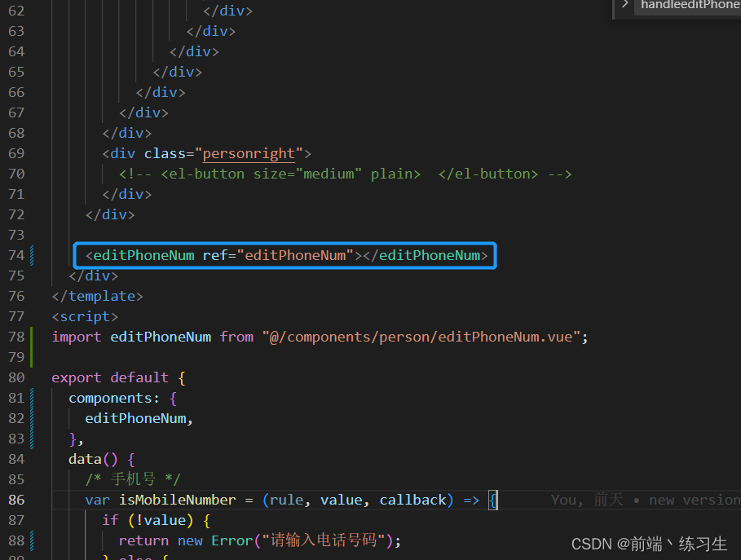Click the ref="editPhoneNum" attribute value
The width and height of the screenshot is (741, 560).
tap(296, 255)
